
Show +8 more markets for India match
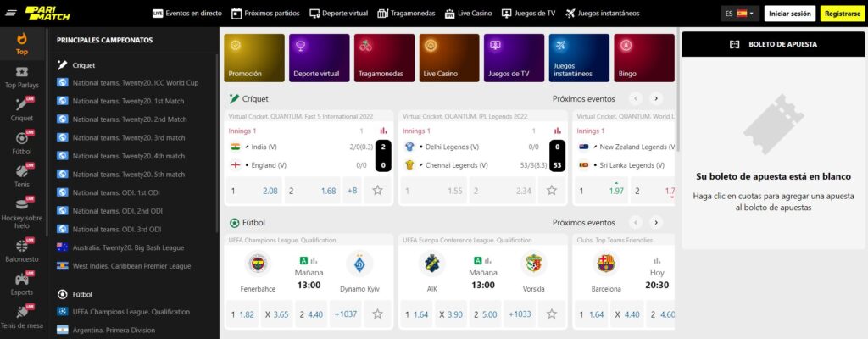(352, 191)
